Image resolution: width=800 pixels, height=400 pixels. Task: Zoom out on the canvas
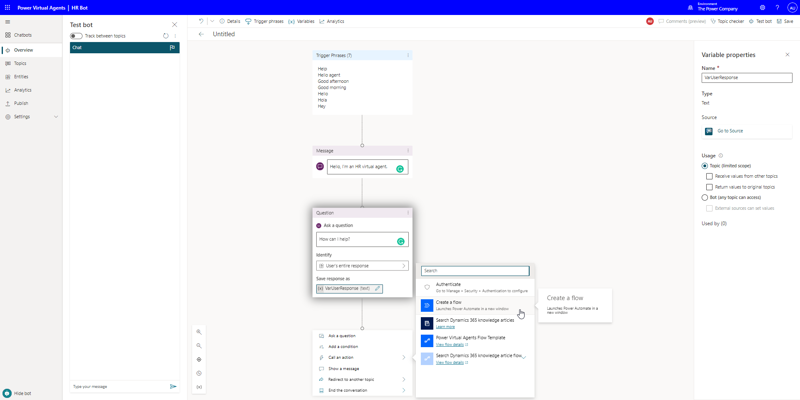click(199, 345)
